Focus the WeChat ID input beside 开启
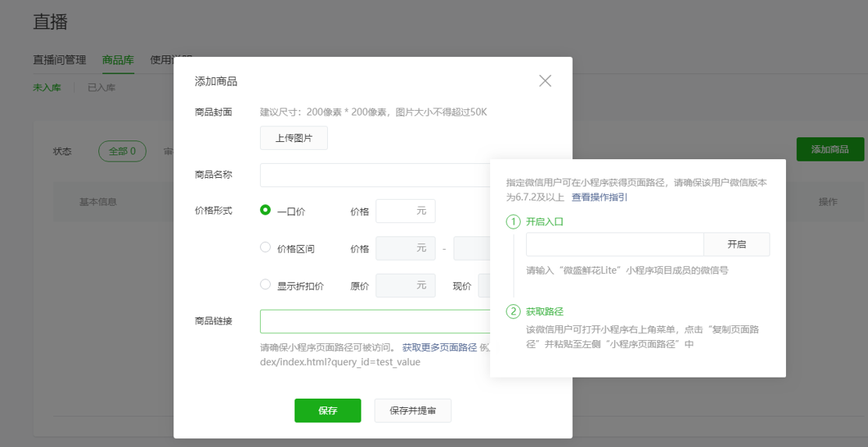The width and height of the screenshot is (868, 447). click(x=614, y=244)
